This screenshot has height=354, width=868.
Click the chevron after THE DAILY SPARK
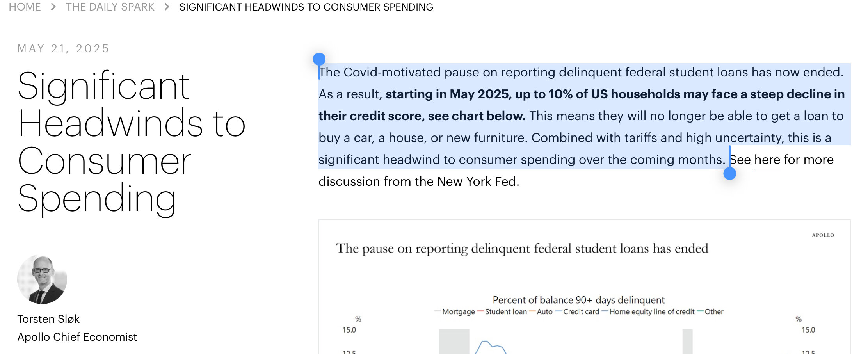(x=167, y=7)
